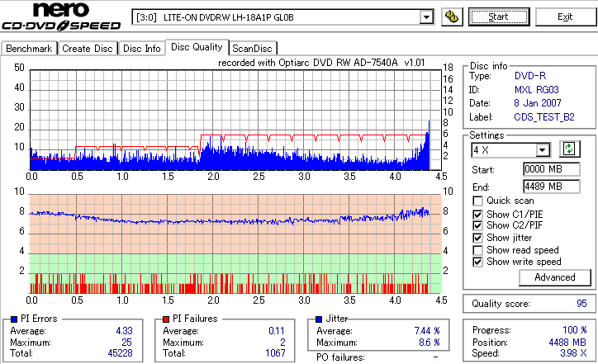Disable Show write speed
Image resolution: width=598 pixels, height=364 pixels.
[477, 262]
